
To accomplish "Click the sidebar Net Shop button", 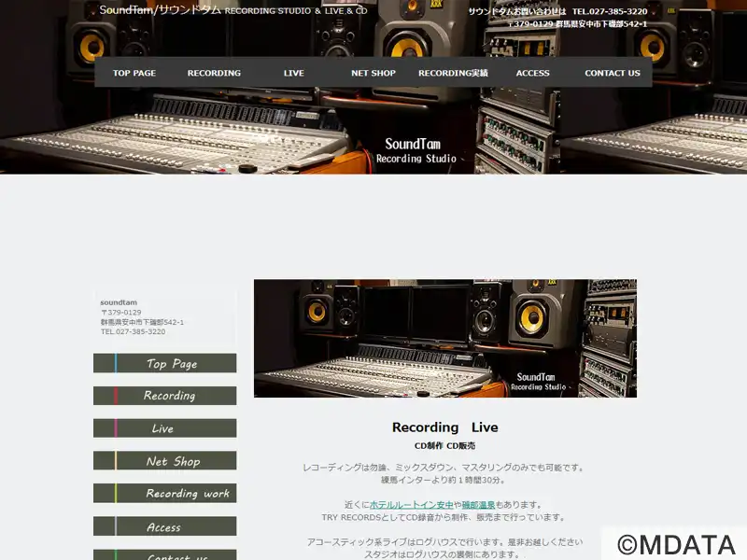I will 165,460.
